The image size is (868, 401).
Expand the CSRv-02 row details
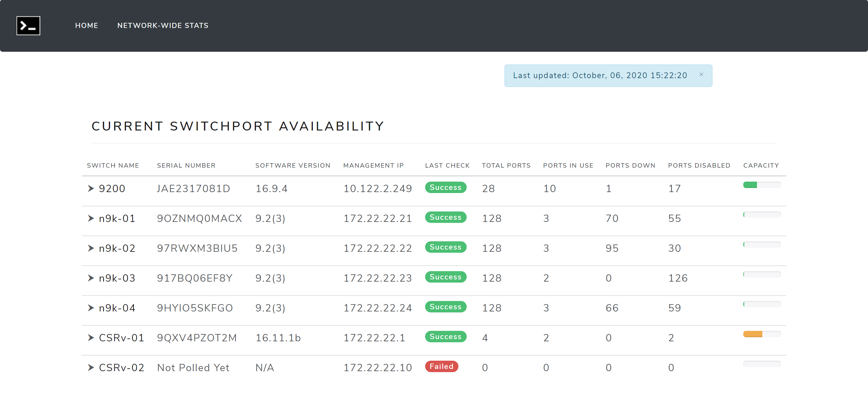pyautogui.click(x=90, y=367)
